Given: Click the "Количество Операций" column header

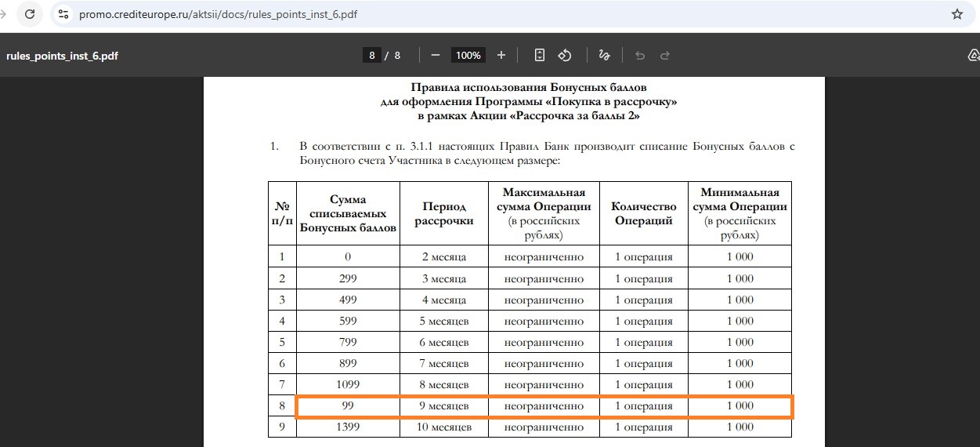Looking at the screenshot, I should [643, 213].
